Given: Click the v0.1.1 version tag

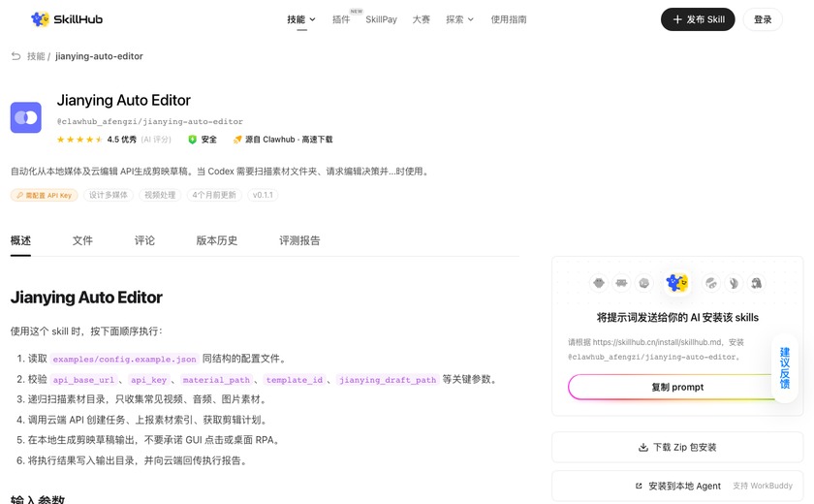Looking at the screenshot, I should pos(263,195).
